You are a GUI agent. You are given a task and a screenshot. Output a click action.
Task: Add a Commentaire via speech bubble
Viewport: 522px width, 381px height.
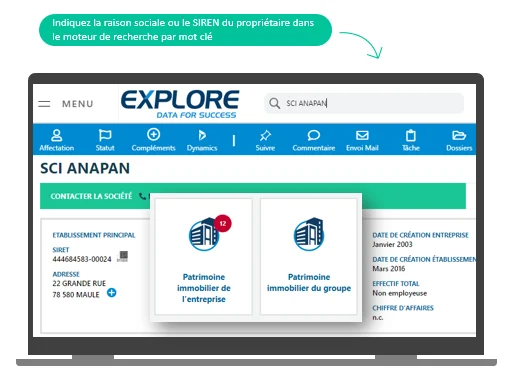coord(314,135)
